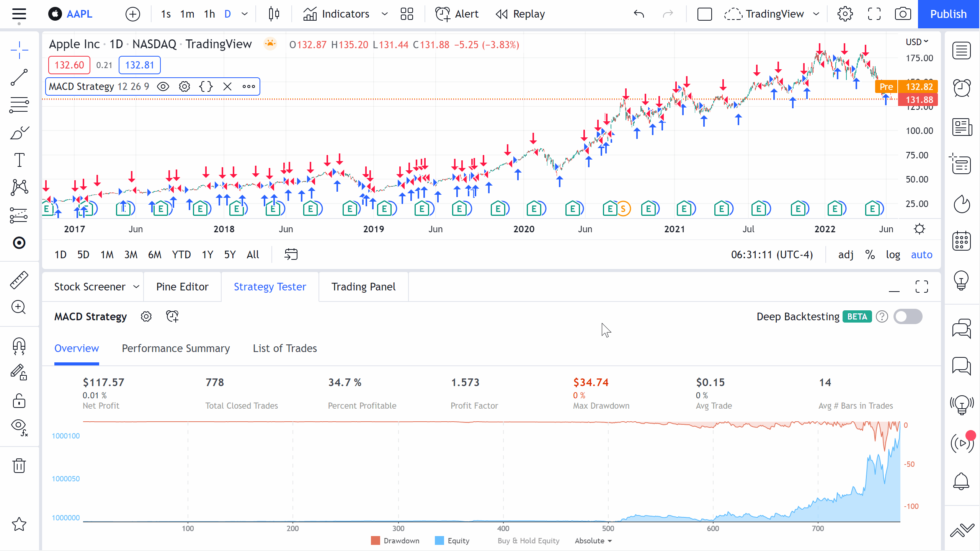Create a new Alert

[457, 14]
